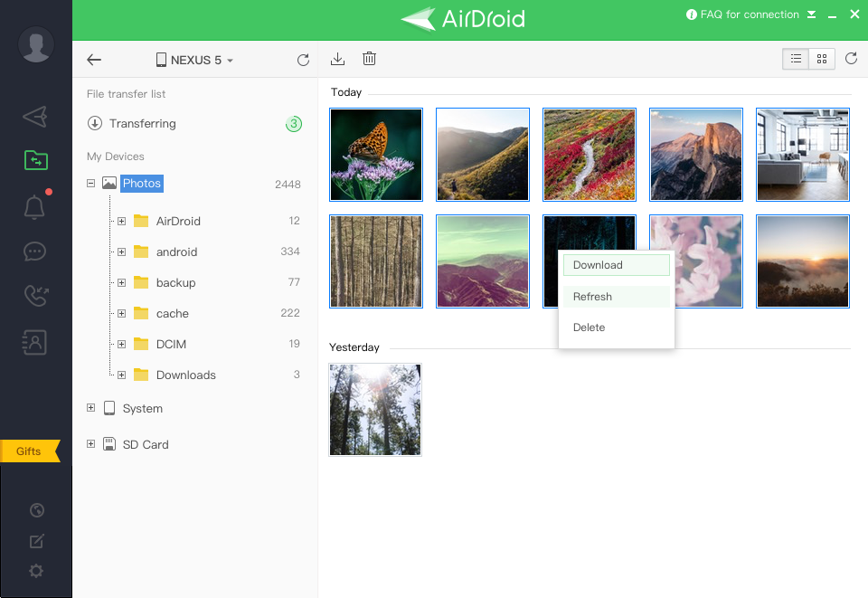Select the bare tree trunks thumbnail

pos(376,261)
